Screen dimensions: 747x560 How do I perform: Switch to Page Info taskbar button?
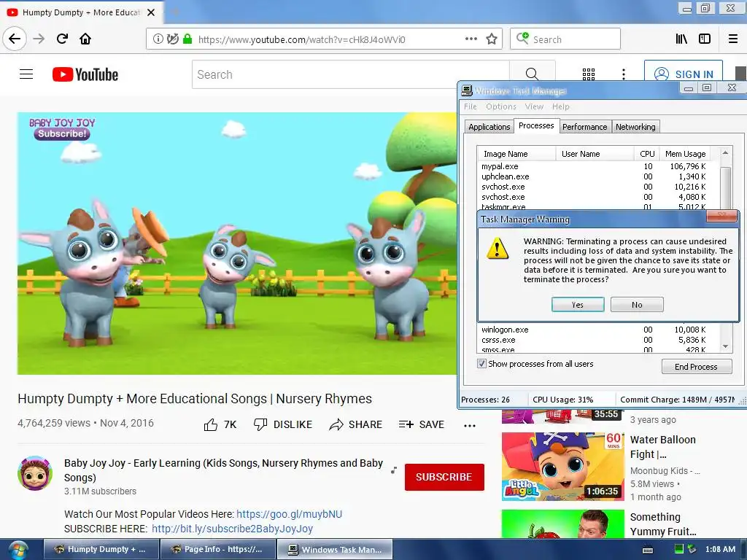pyautogui.click(x=217, y=550)
